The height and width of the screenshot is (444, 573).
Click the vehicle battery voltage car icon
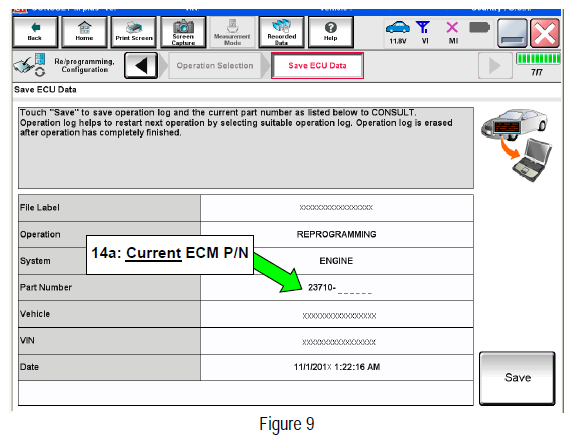click(x=398, y=28)
